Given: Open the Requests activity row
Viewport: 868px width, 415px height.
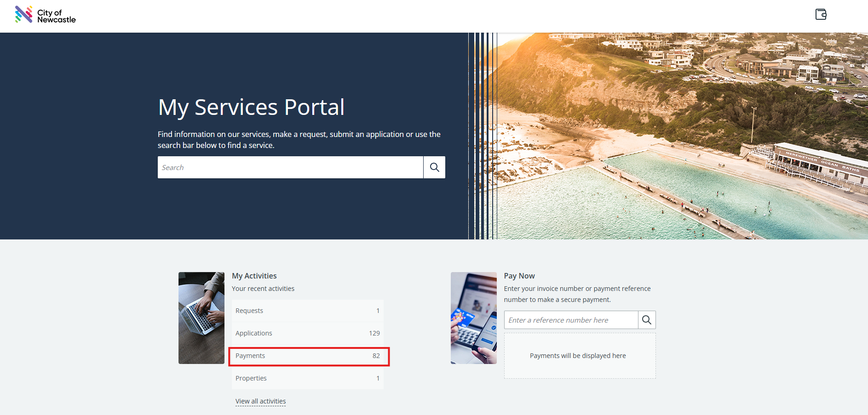Looking at the screenshot, I should tap(307, 311).
